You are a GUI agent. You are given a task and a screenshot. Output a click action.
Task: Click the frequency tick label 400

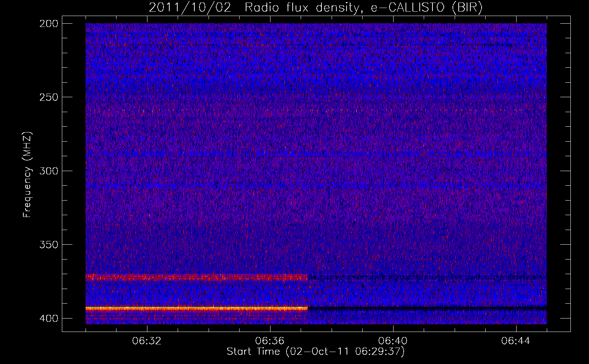click(48, 318)
